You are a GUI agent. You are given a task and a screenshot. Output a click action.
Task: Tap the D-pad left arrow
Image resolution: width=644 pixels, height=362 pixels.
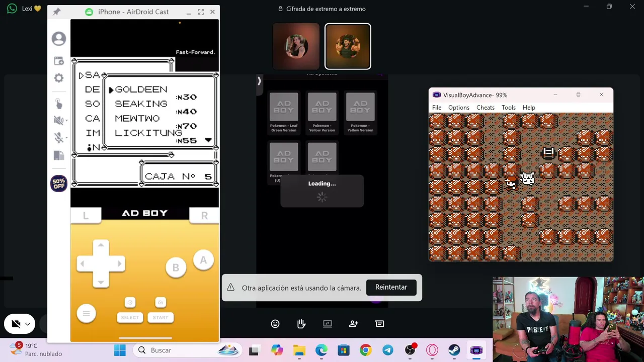pyautogui.click(x=82, y=263)
